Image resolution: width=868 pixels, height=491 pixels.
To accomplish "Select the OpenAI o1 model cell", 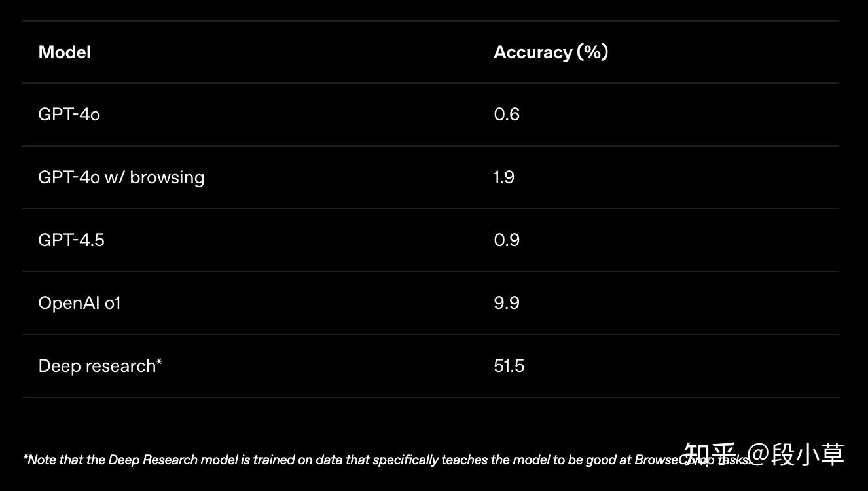I will coord(79,303).
